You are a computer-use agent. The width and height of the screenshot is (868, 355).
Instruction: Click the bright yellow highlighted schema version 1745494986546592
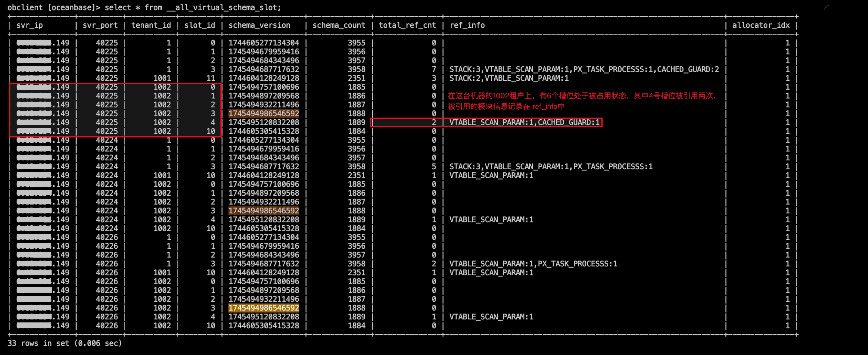263,308
